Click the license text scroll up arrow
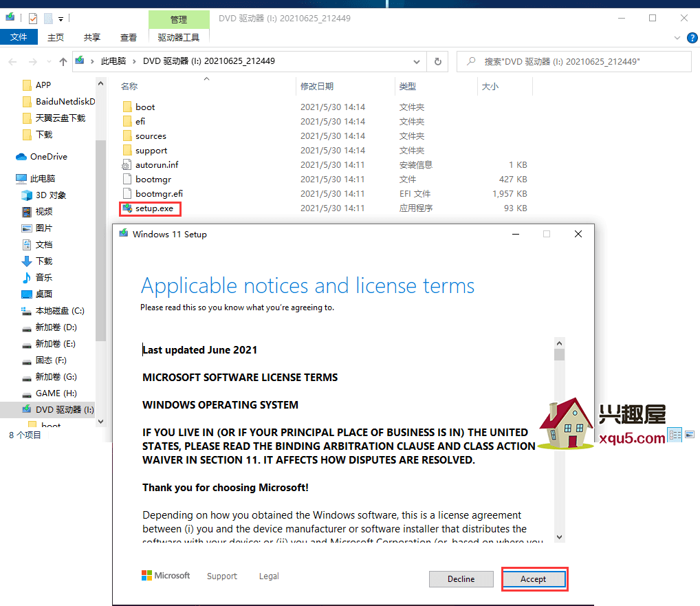This screenshot has height=606, width=700. (559, 343)
